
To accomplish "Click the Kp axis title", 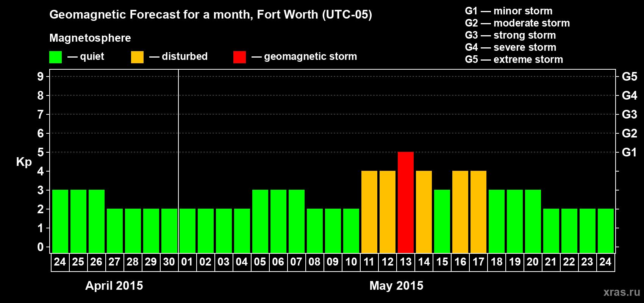I will pos(24,162).
